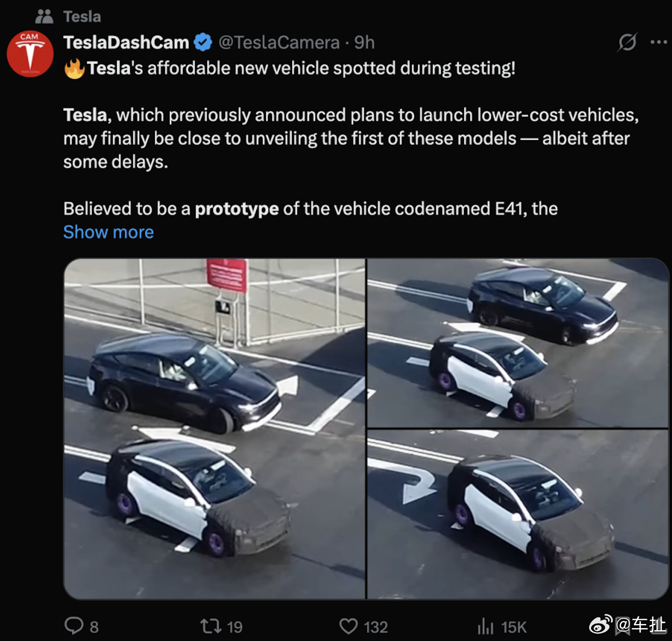
Task: Open the top-right two-car photo
Action: coord(518,343)
